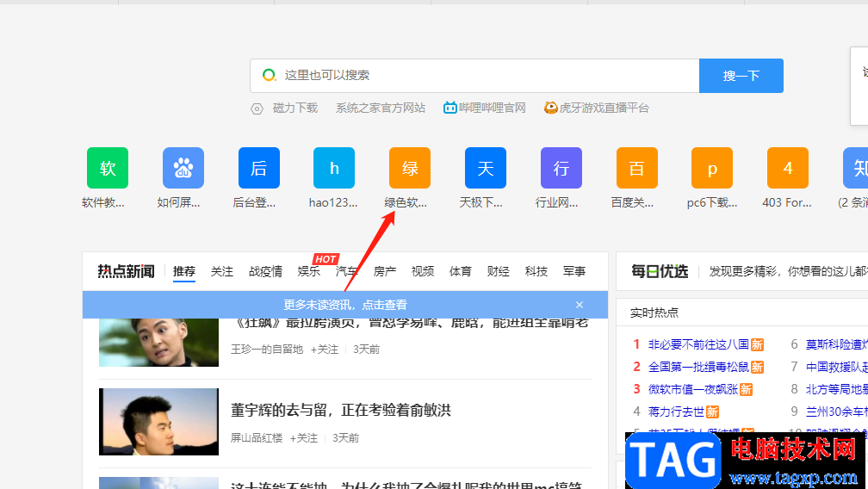Open the orange 百 shortcut icon
Viewport: 868px width, 489px height.
pyautogui.click(x=637, y=168)
